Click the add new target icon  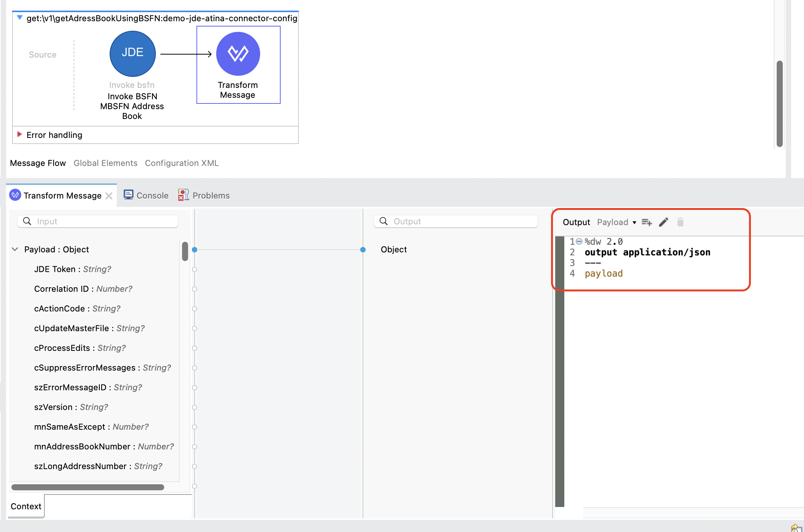[647, 222]
